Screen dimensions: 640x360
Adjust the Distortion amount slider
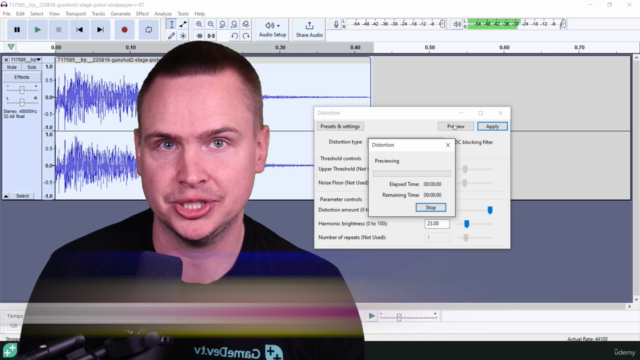tap(490, 210)
